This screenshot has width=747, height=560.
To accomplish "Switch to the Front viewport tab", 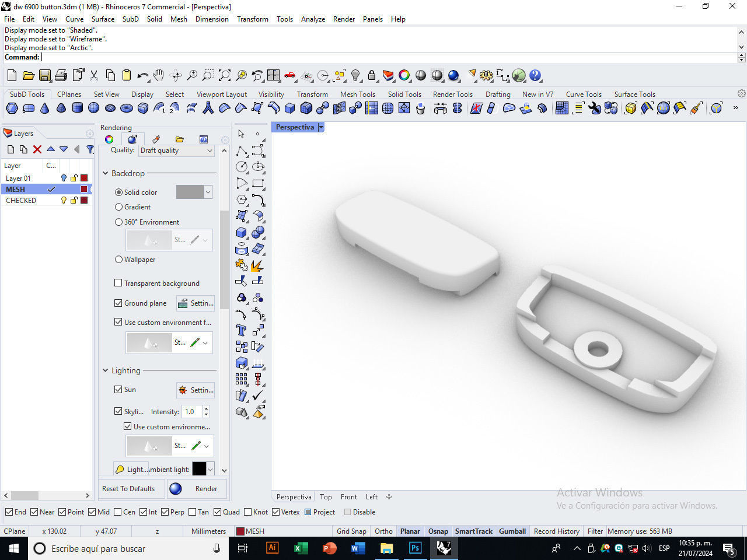I will (x=349, y=497).
